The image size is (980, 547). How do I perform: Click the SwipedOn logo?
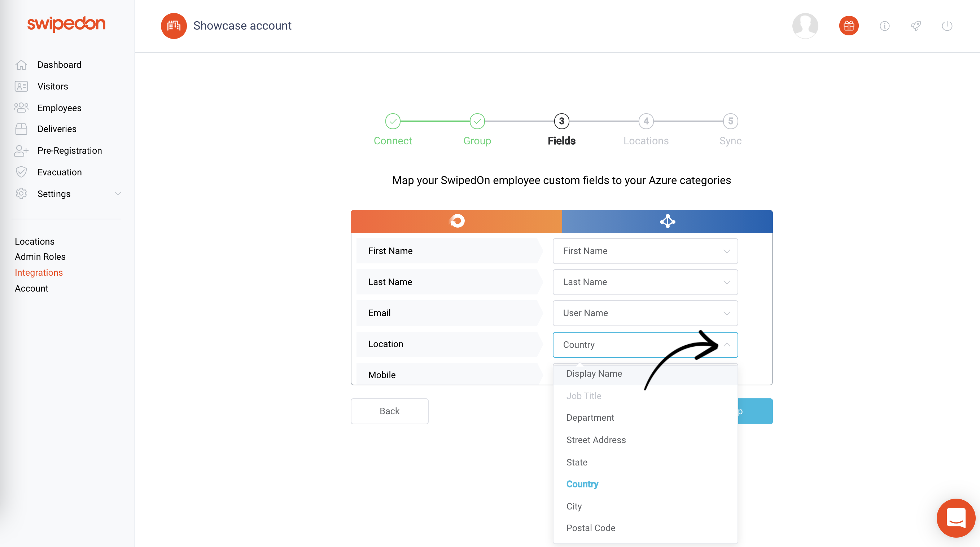(x=66, y=23)
